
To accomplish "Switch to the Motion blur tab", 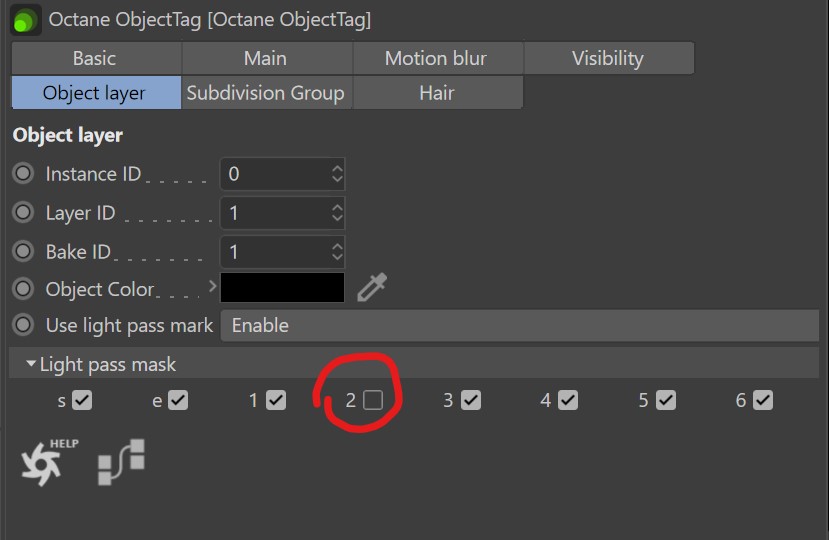I will click(437, 59).
